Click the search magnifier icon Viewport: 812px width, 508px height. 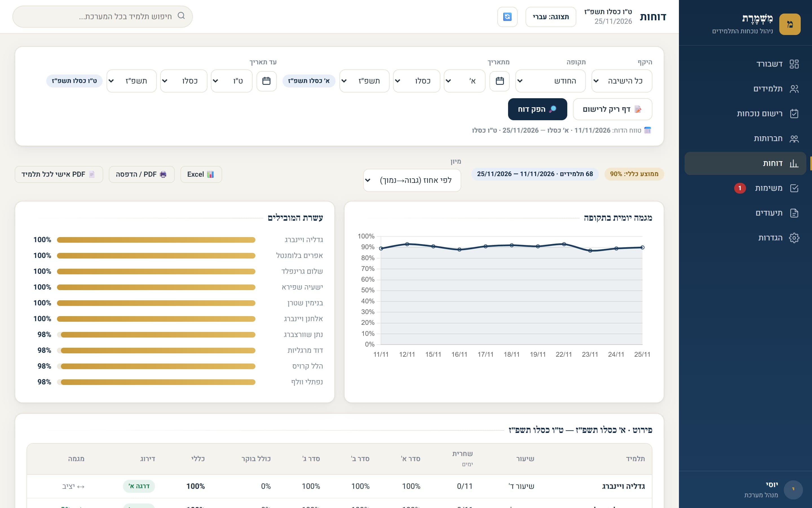(181, 16)
